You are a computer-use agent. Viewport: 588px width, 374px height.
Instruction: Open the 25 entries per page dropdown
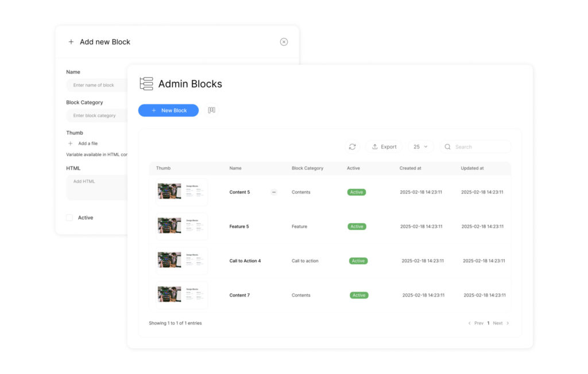click(x=420, y=147)
